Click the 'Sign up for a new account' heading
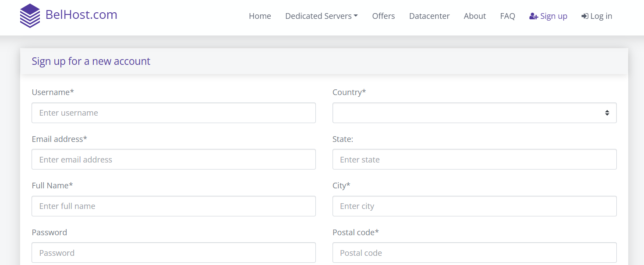The width and height of the screenshot is (644, 265). pyautogui.click(x=91, y=61)
